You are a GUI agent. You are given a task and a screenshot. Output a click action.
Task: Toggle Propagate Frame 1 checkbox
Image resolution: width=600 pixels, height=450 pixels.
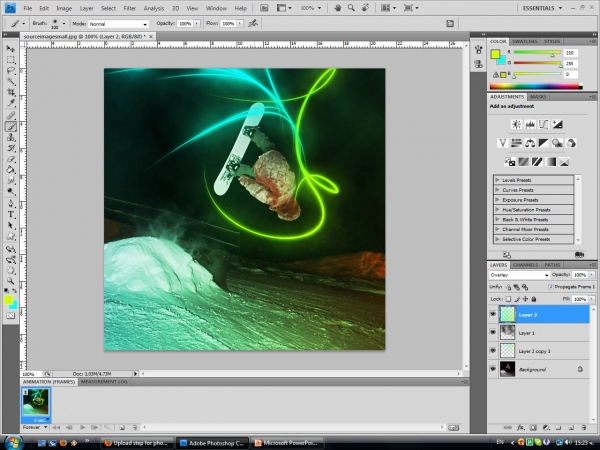[551, 287]
